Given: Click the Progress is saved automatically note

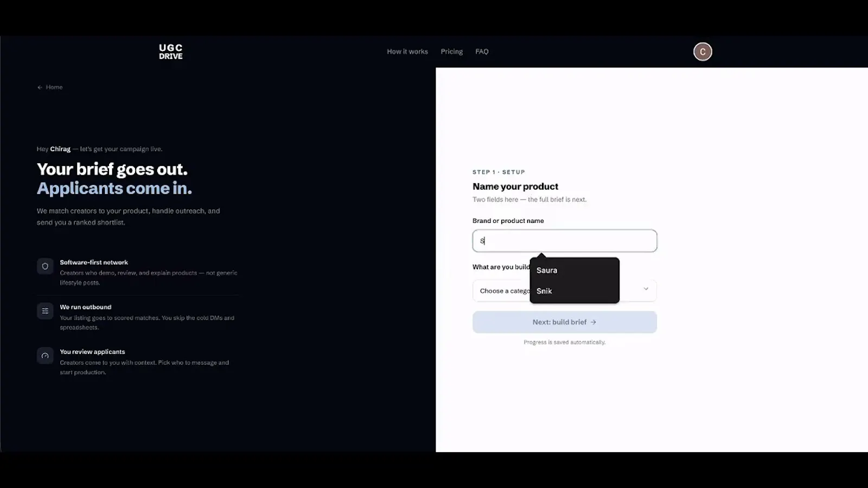Looking at the screenshot, I should tap(565, 342).
